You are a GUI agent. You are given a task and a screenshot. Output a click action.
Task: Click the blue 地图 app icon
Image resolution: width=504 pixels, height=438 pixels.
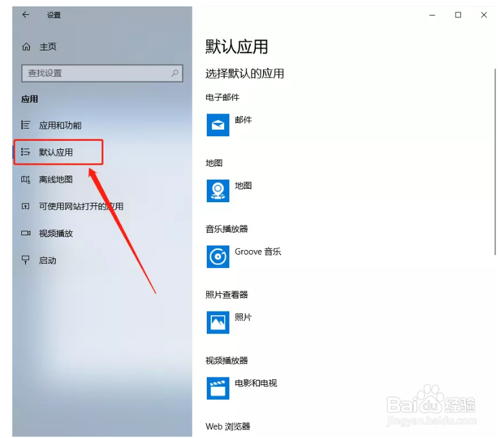(x=218, y=191)
